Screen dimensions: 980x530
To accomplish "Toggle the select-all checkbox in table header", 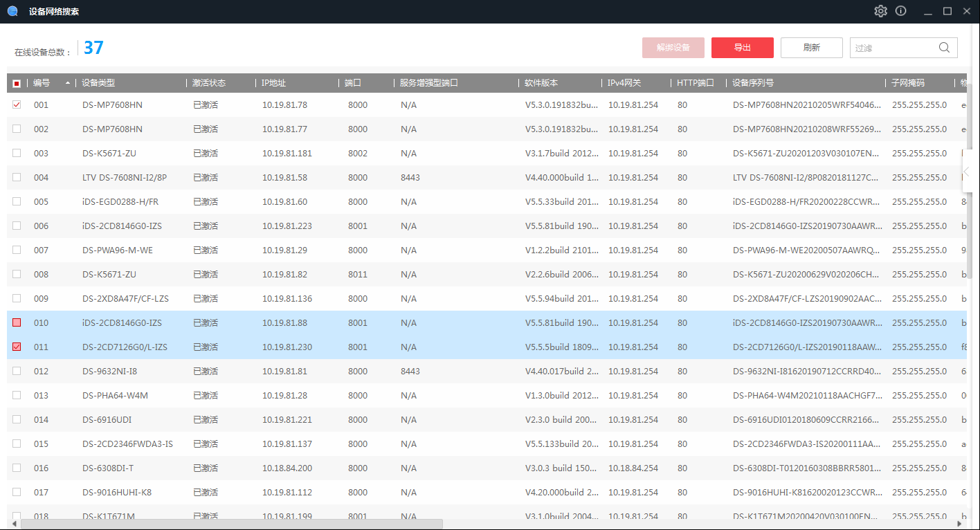I will tap(17, 83).
